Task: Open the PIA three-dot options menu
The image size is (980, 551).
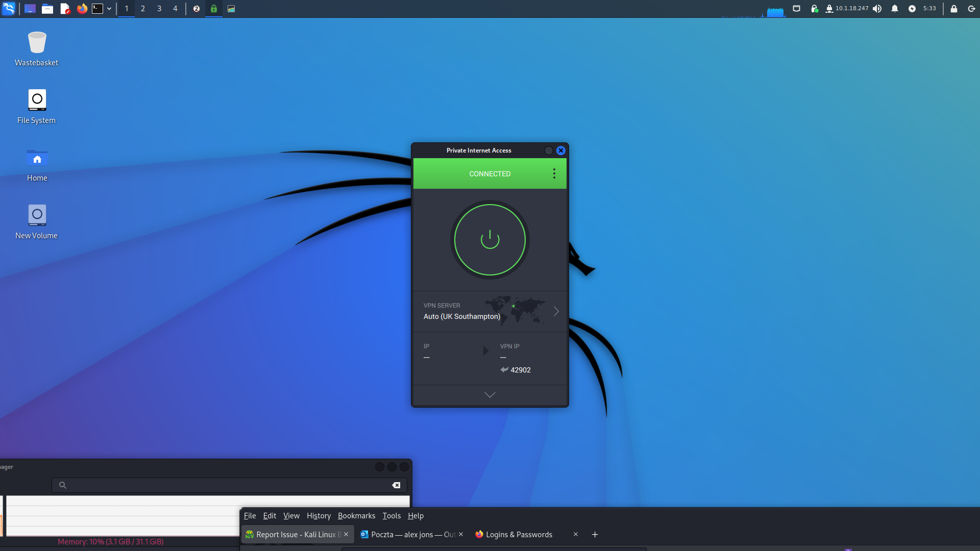Action: pos(554,173)
